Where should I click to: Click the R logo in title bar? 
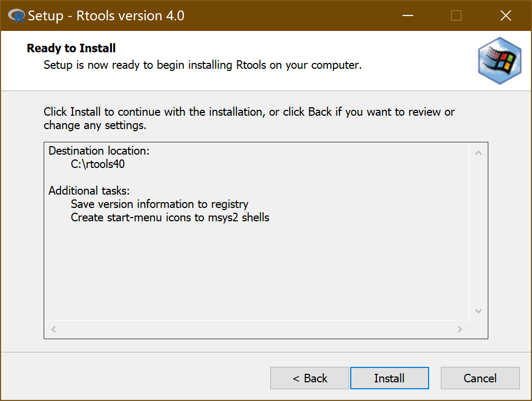pos(17,16)
